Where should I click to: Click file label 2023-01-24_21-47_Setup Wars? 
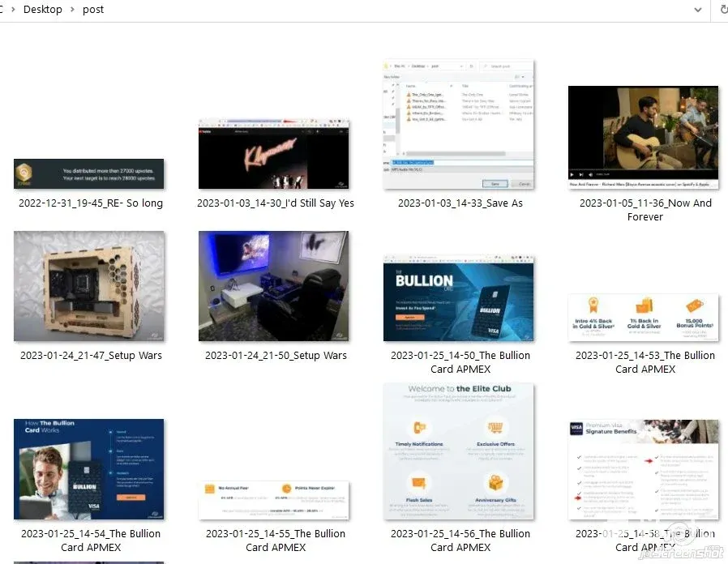pos(91,356)
